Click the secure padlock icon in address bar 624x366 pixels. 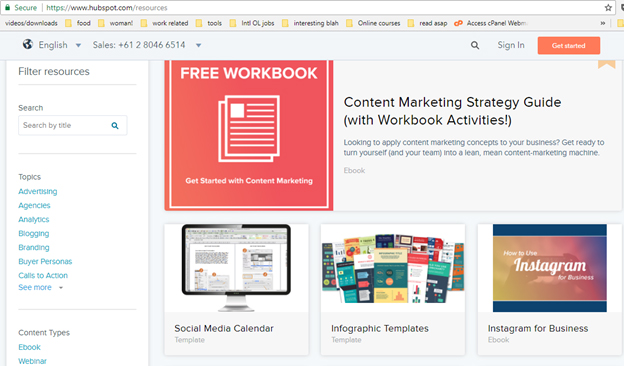[8, 8]
